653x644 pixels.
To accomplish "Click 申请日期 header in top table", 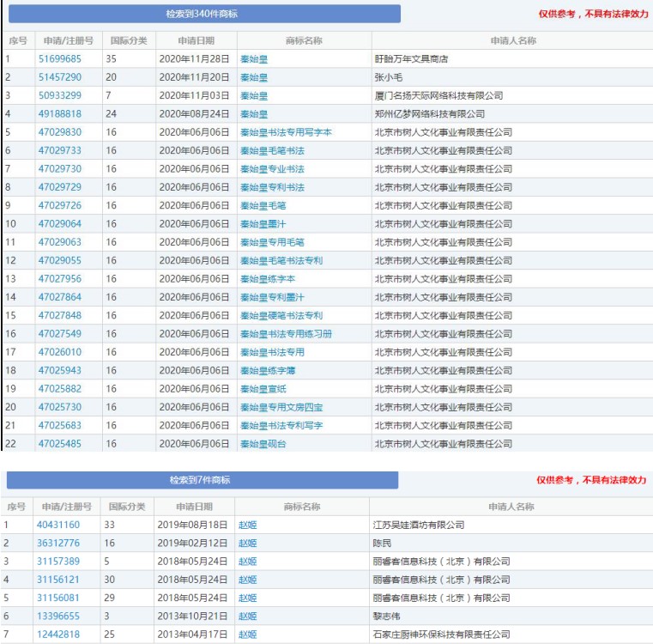I will click(x=197, y=41).
